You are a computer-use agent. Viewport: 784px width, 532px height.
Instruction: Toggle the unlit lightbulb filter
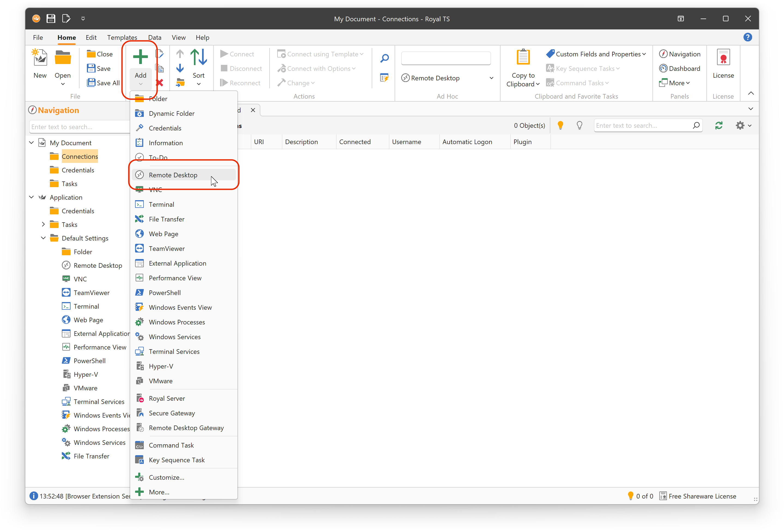pyautogui.click(x=579, y=126)
